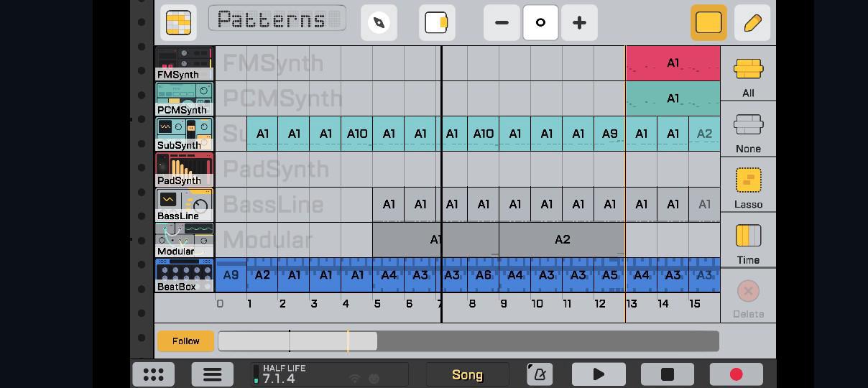The height and width of the screenshot is (388, 868).
Task: Choose the None selection tool
Action: point(748,130)
